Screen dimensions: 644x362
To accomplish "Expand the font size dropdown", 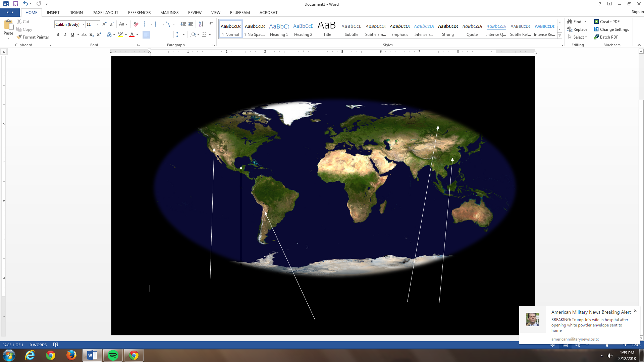I will click(98, 24).
